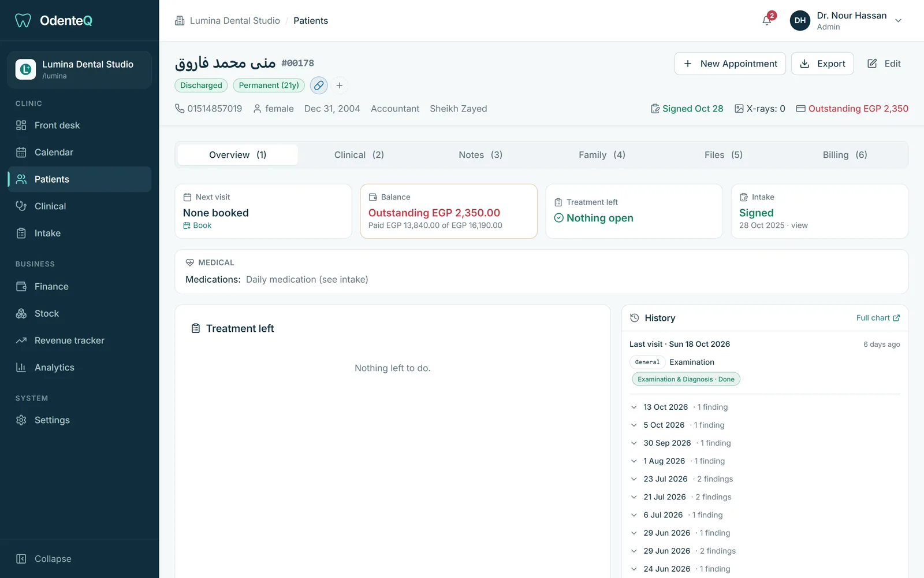924x578 pixels.
Task: Open Analytics in the sidebar
Action: point(80,368)
